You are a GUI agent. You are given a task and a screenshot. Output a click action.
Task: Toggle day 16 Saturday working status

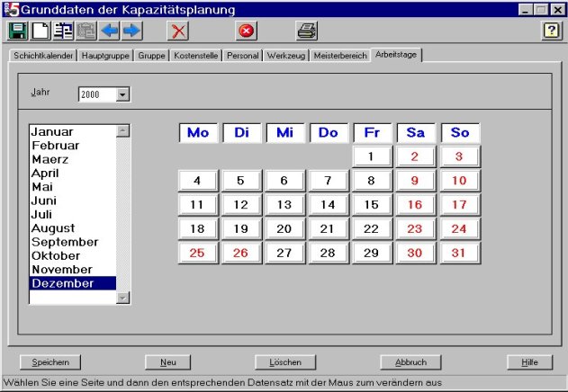point(416,204)
